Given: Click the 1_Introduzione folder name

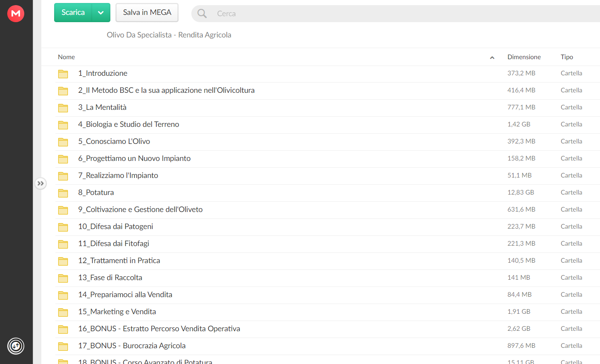Looking at the screenshot, I should click(103, 73).
